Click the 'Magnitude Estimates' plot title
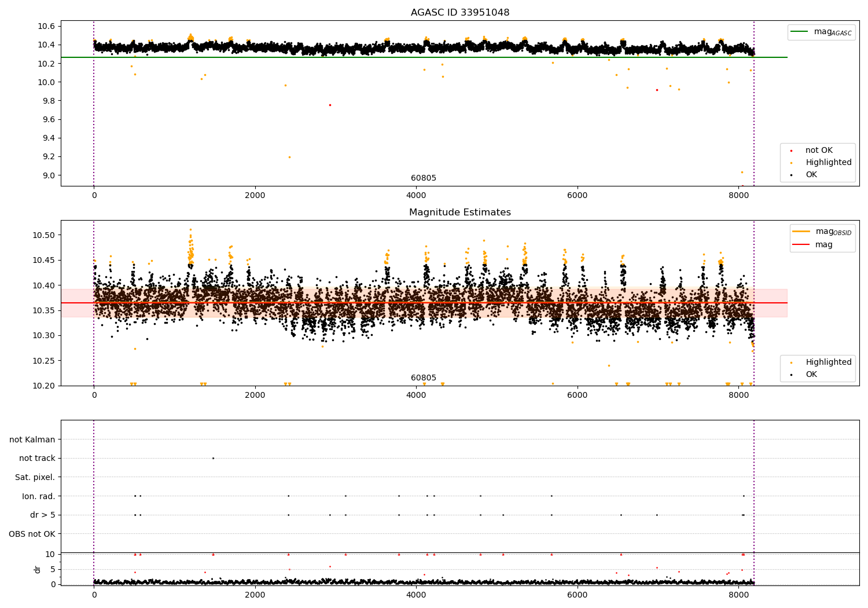Viewport: 868px width, 608px height. (460, 213)
